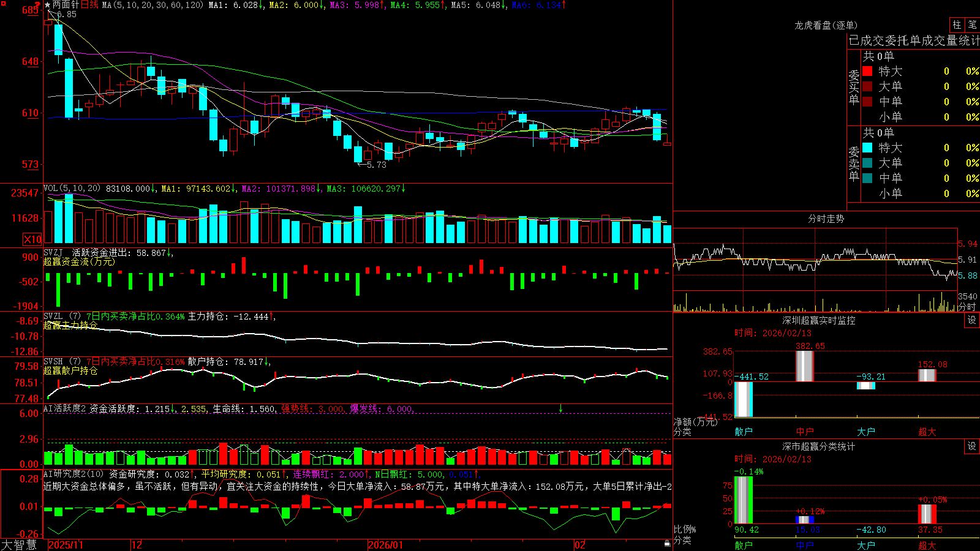Click the 日线 period label
Screen dimensions: 980x551
89,5
